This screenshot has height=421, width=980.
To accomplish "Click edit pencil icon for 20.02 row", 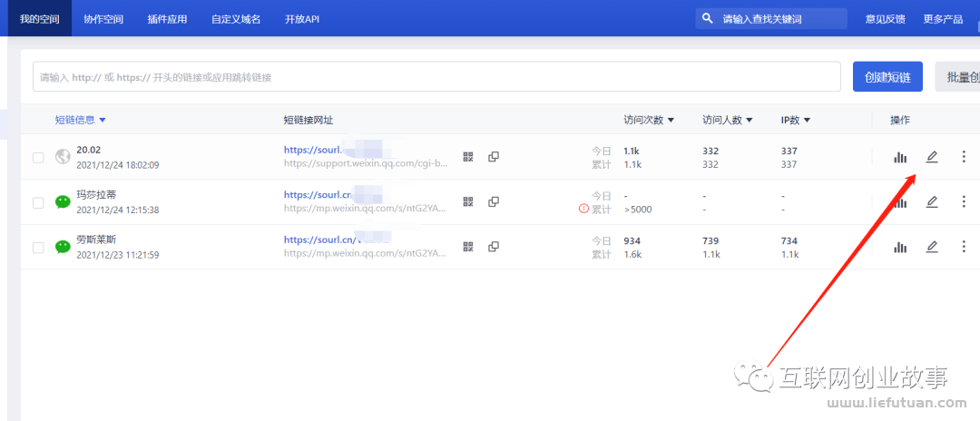I will (931, 157).
